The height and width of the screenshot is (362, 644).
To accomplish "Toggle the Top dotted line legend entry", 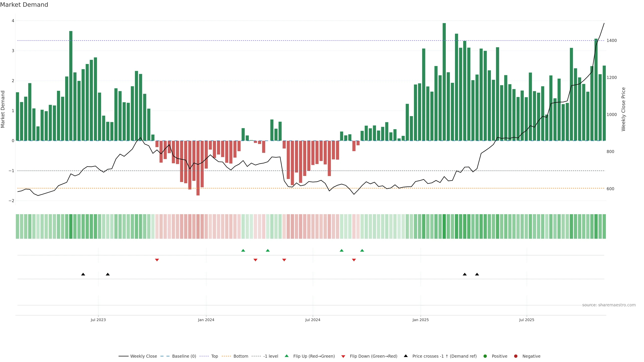I will [x=214, y=356].
